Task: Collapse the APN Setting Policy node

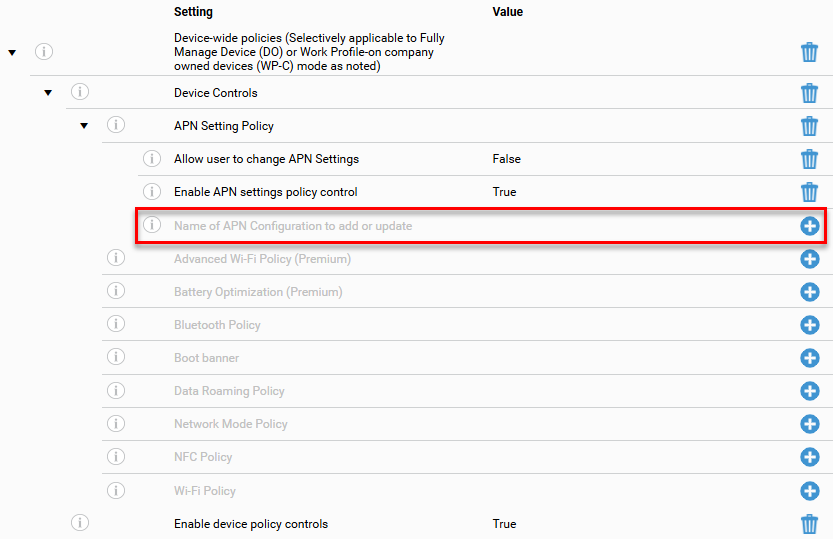Action: (84, 126)
